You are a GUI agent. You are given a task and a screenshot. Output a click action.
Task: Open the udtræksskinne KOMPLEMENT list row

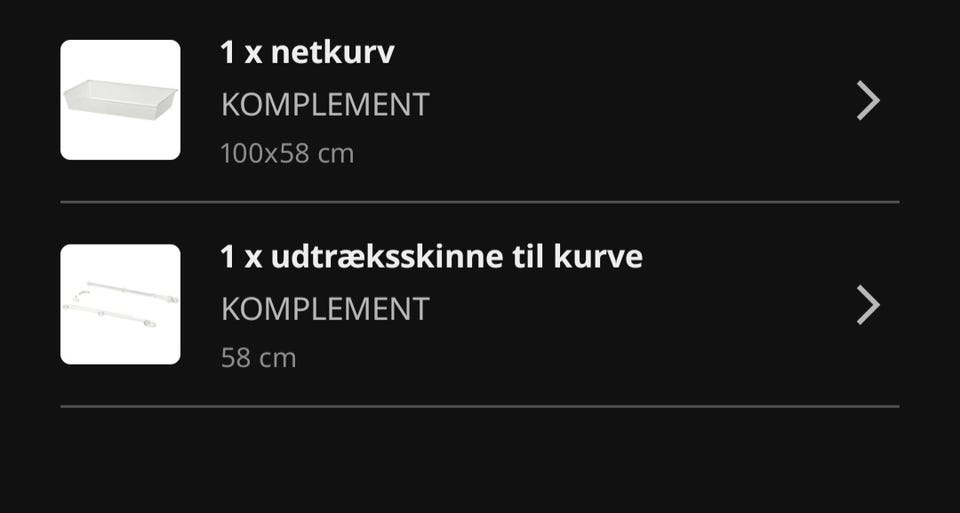[x=480, y=304]
